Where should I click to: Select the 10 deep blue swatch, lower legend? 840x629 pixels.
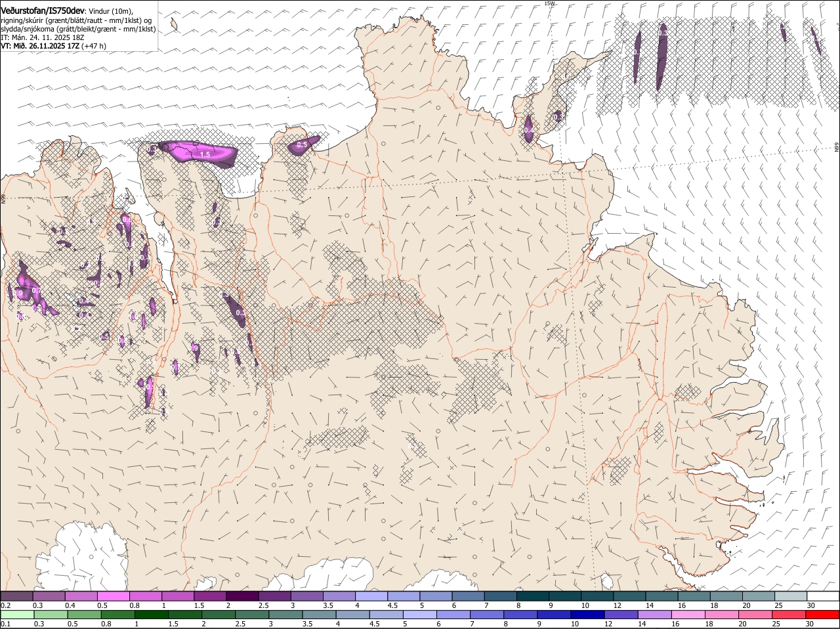587,615
